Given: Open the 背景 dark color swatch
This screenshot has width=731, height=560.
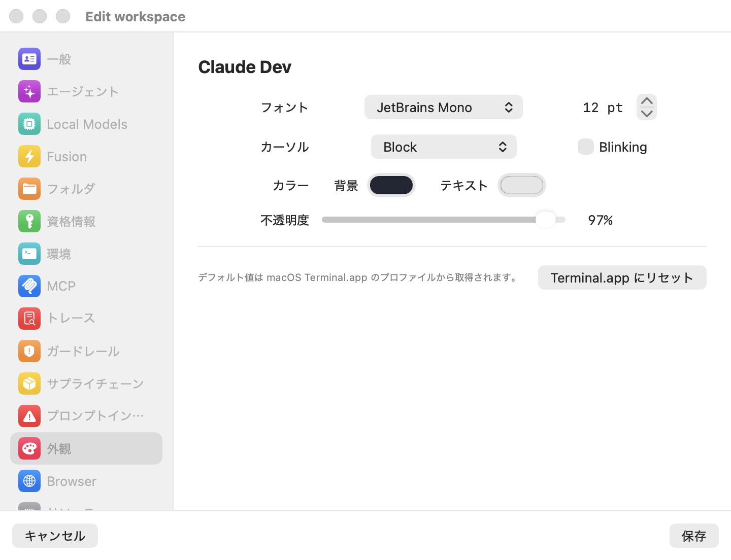Looking at the screenshot, I should [x=391, y=185].
